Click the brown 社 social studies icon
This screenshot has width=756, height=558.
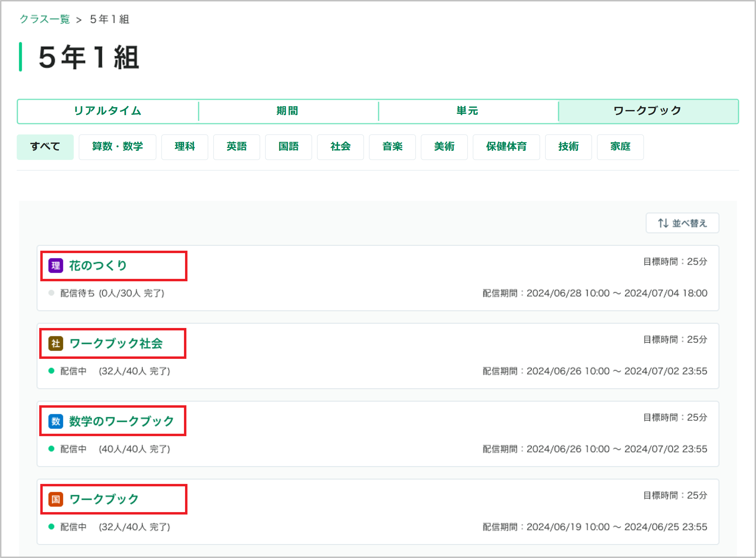56,344
